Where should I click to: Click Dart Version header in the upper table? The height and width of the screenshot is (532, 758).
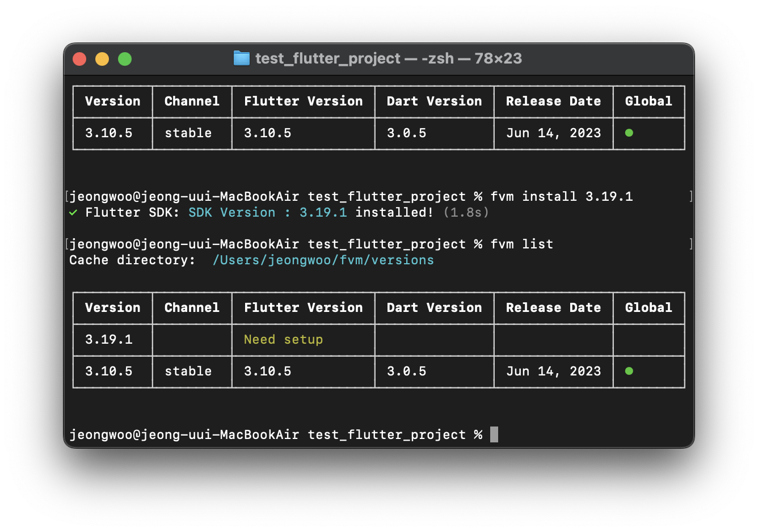click(435, 102)
